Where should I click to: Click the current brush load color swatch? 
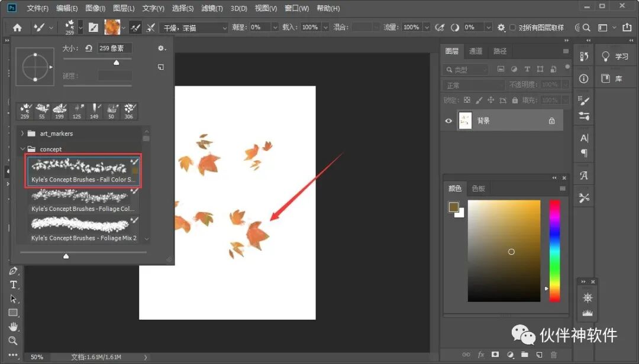(112, 27)
